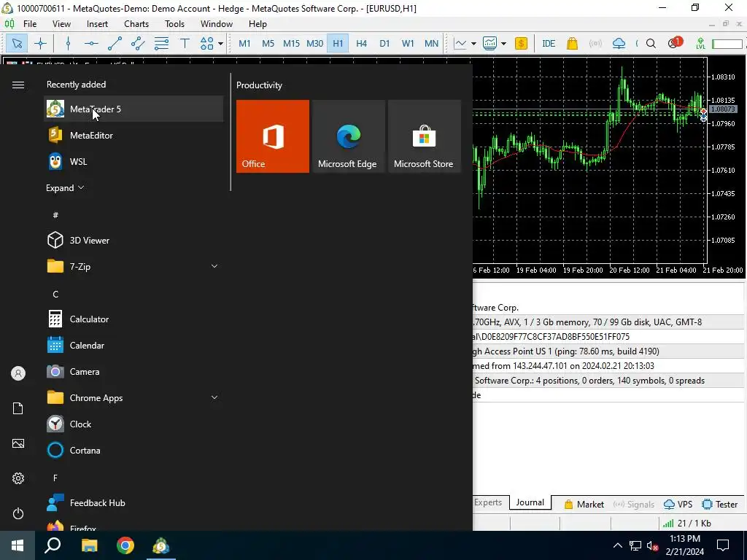Switch chart to D1 timeframe
Screen dimensions: 747x560
pos(384,43)
